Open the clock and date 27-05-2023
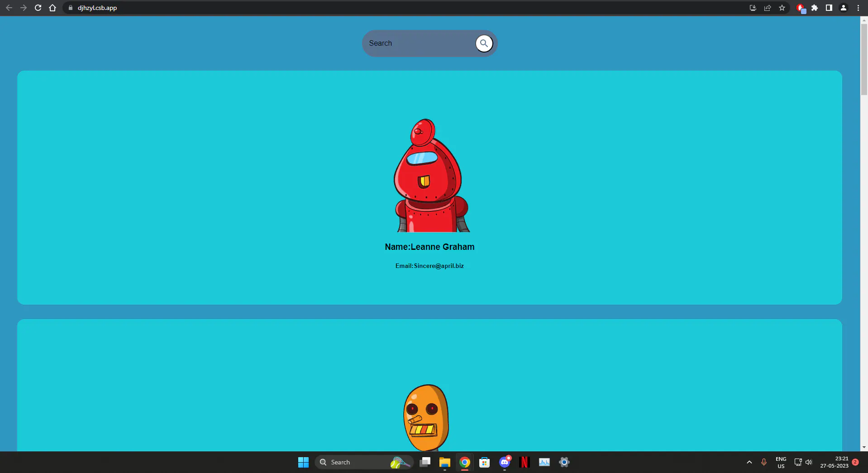Image resolution: width=868 pixels, height=473 pixels. [835, 462]
